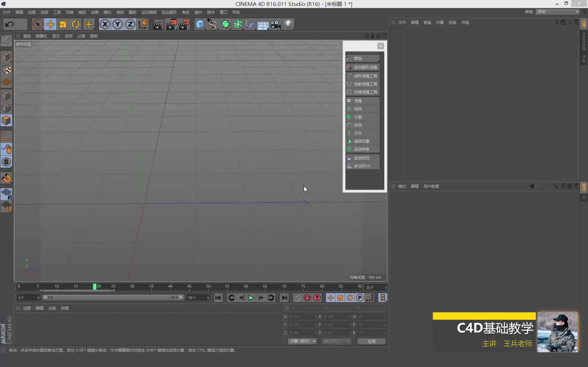Add a camera object

coord(276,24)
